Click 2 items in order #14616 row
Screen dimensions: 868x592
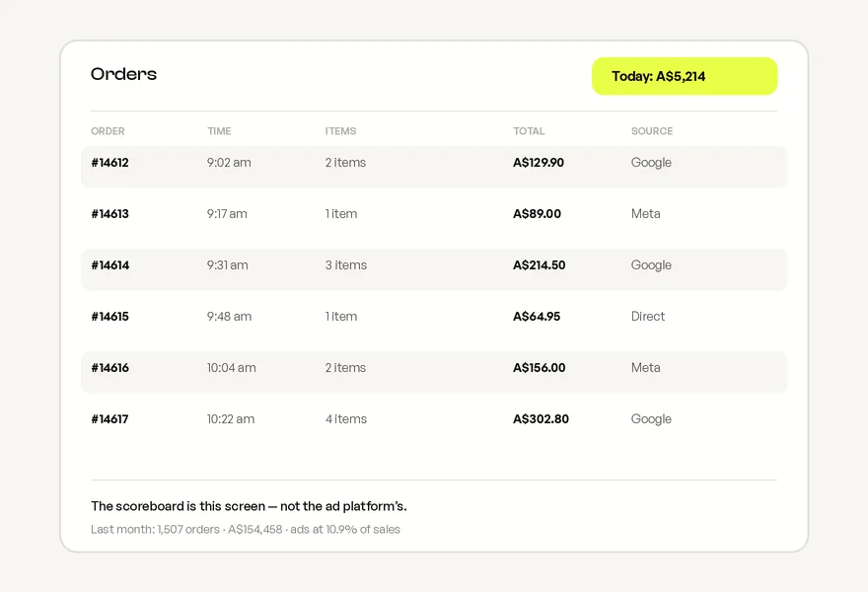point(345,368)
